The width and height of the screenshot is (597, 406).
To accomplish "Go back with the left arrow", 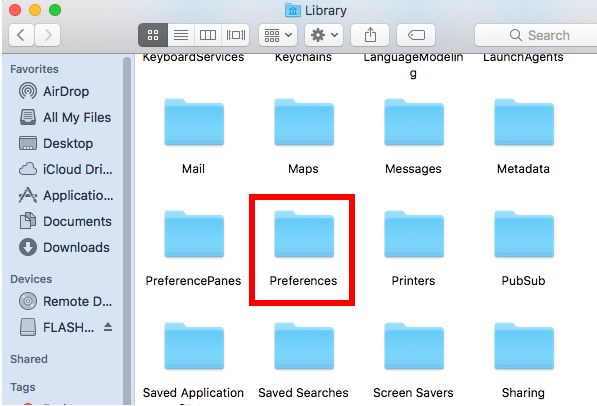I will [21, 35].
